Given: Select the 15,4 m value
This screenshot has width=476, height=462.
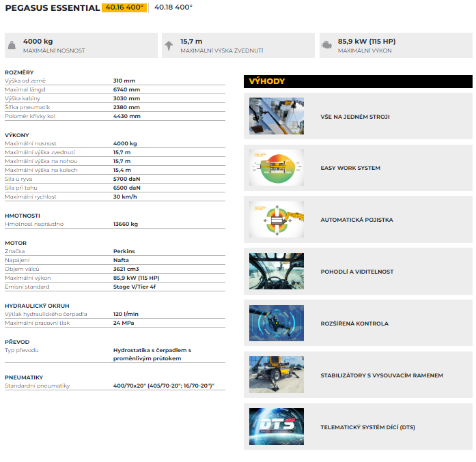Looking at the screenshot, I should click(x=122, y=170).
